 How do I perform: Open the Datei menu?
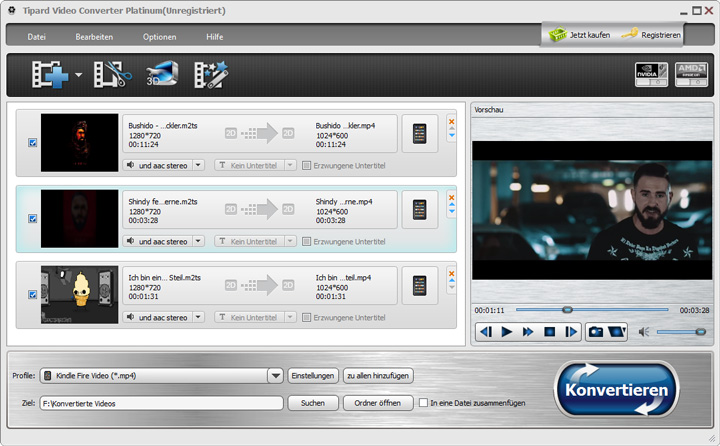tap(36, 37)
